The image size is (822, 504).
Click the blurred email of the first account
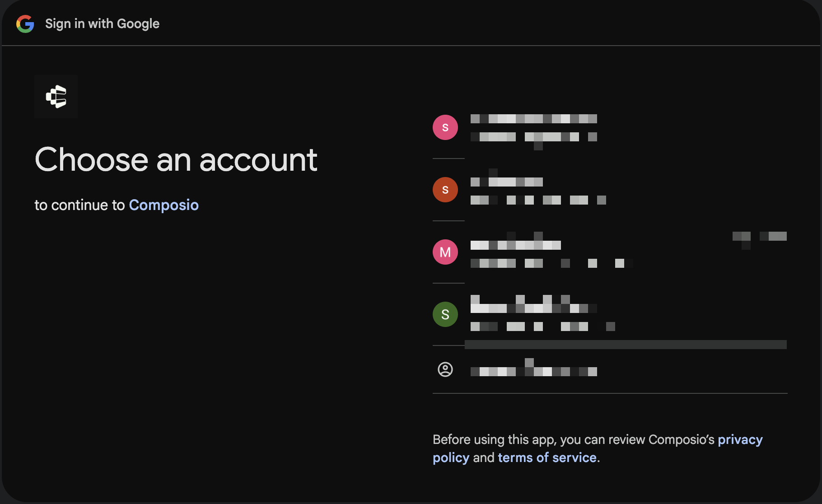tap(533, 137)
